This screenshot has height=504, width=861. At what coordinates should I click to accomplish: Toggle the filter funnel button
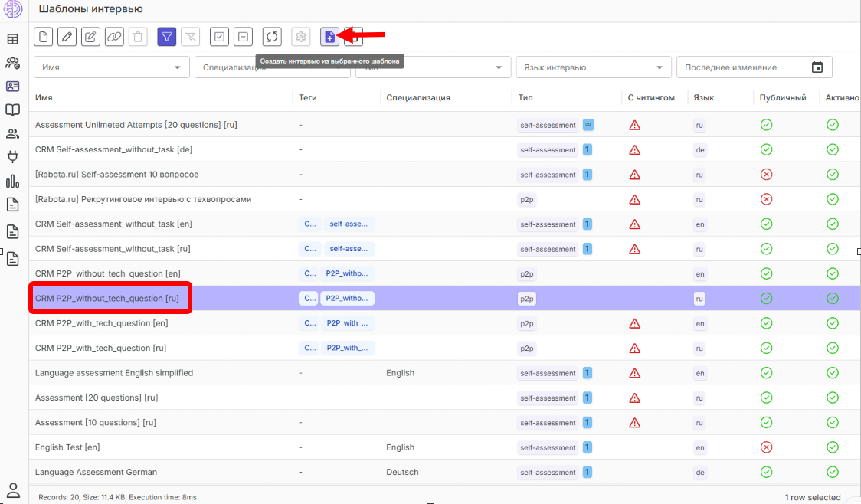click(x=167, y=36)
